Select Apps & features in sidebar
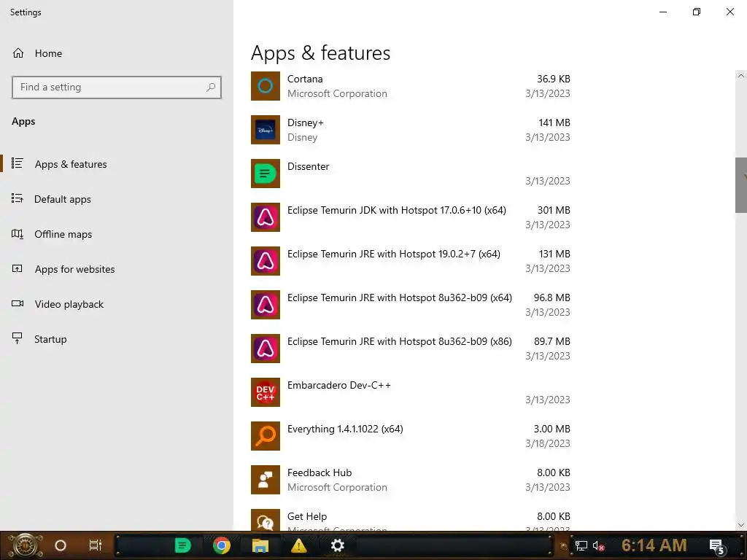Image resolution: width=747 pixels, height=560 pixels. click(71, 164)
